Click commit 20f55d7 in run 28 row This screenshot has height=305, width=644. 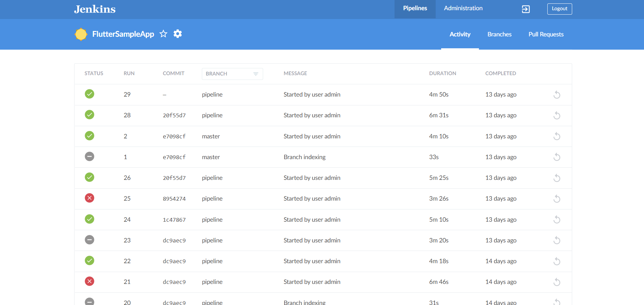pyautogui.click(x=174, y=116)
